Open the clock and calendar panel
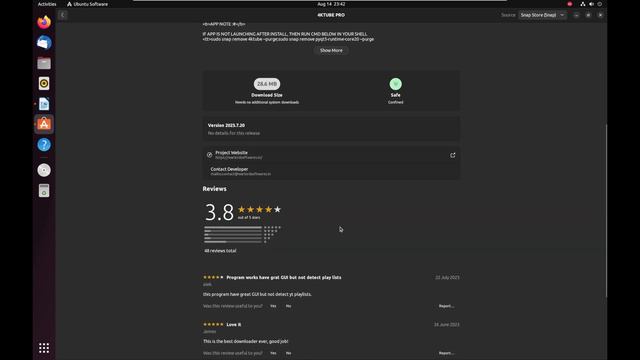Screen dimensions: 640x360 tap(331, 4)
